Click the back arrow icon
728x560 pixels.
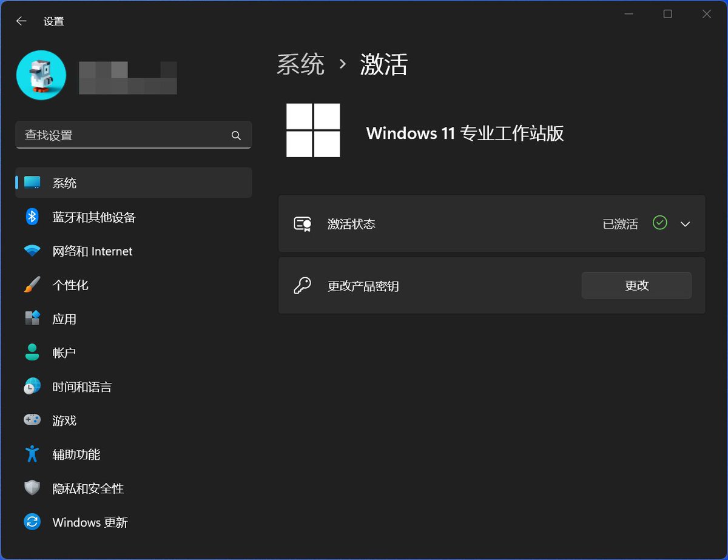pyautogui.click(x=21, y=21)
